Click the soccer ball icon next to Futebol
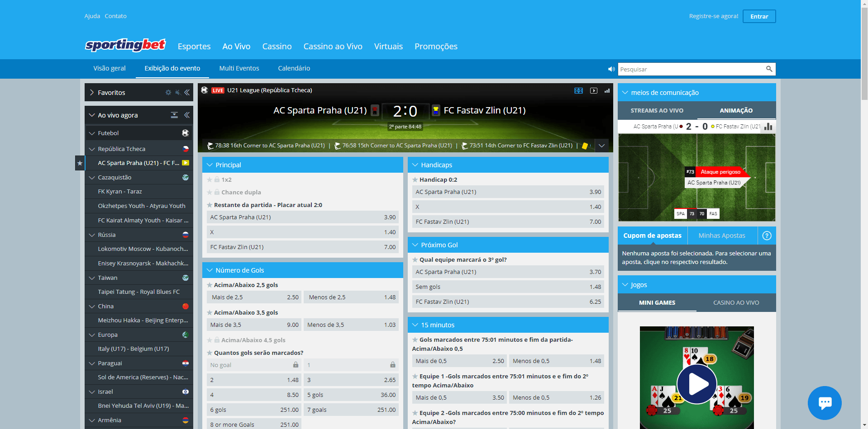Viewport: 868px width, 429px height. (186, 133)
